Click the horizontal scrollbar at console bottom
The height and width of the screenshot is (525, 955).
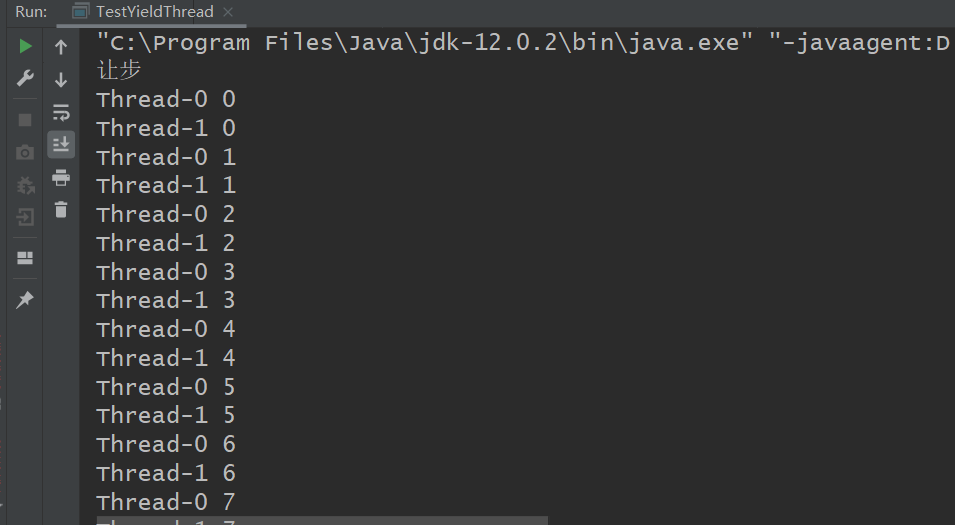(322, 521)
